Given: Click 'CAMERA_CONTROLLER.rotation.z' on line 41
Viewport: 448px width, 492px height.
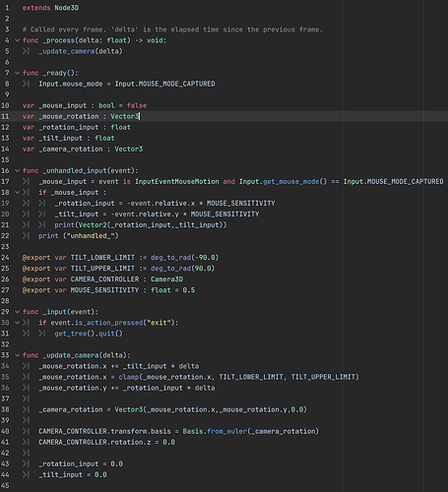Looking at the screenshot, I should click(95, 442).
